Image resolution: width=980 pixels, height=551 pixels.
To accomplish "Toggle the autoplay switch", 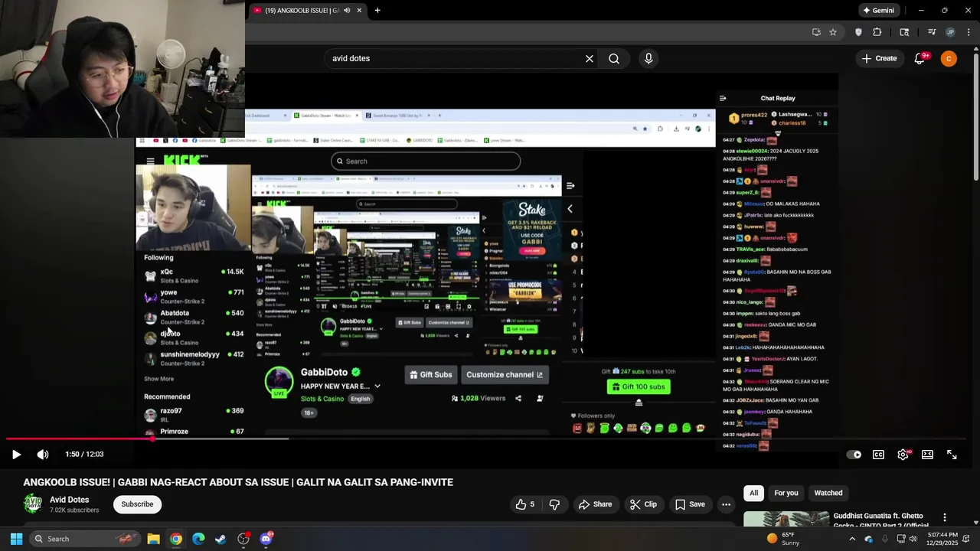I will (854, 455).
